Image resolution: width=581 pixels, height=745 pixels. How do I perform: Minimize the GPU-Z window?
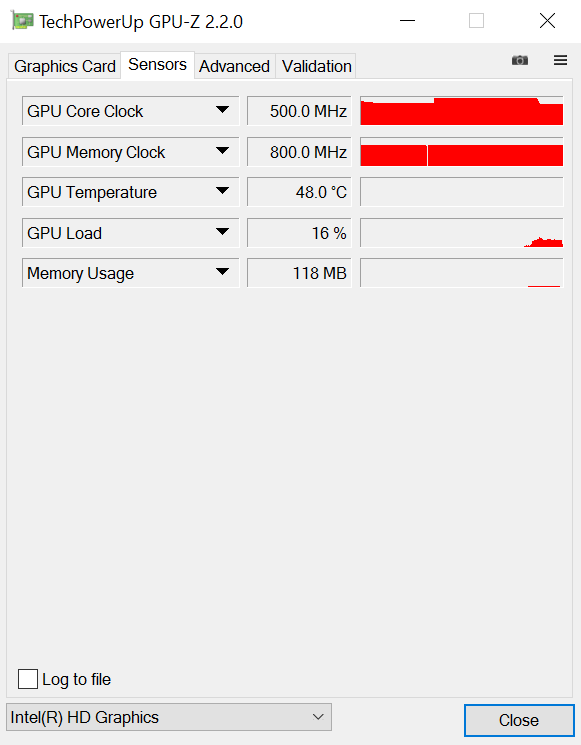coord(407,21)
